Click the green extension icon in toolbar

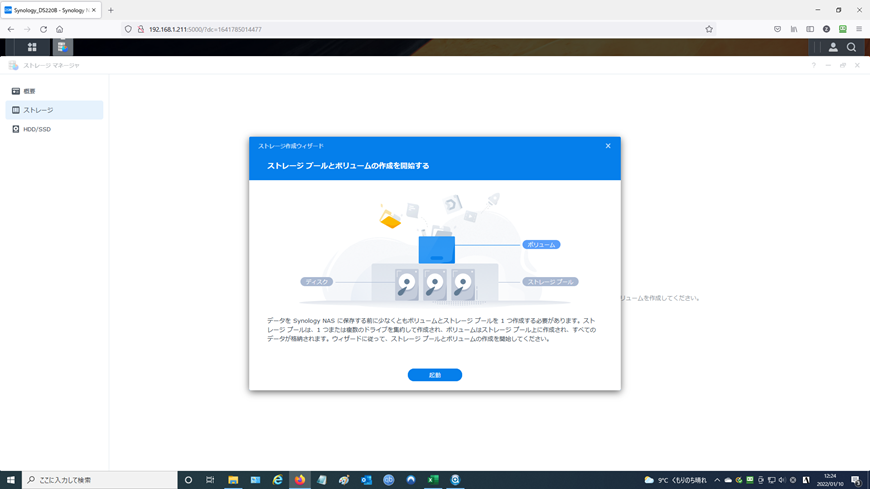click(842, 29)
